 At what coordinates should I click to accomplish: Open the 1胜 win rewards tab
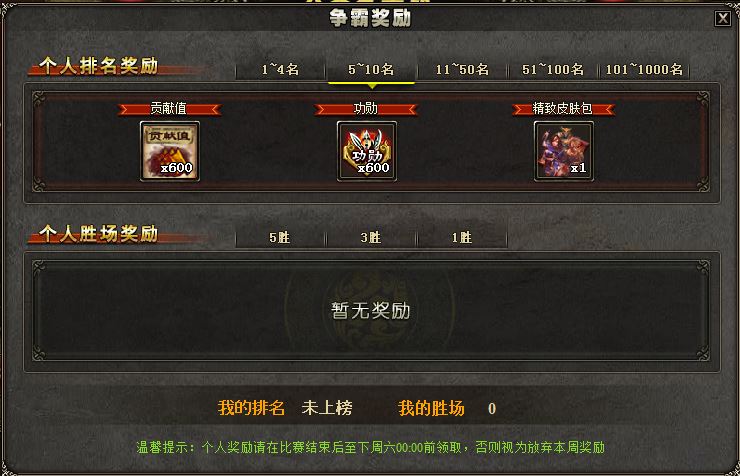462,238
